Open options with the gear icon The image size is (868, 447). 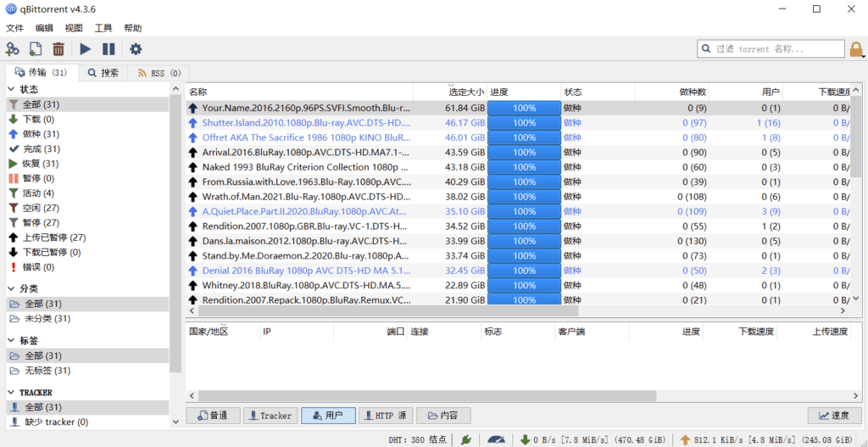pos(136,49)
